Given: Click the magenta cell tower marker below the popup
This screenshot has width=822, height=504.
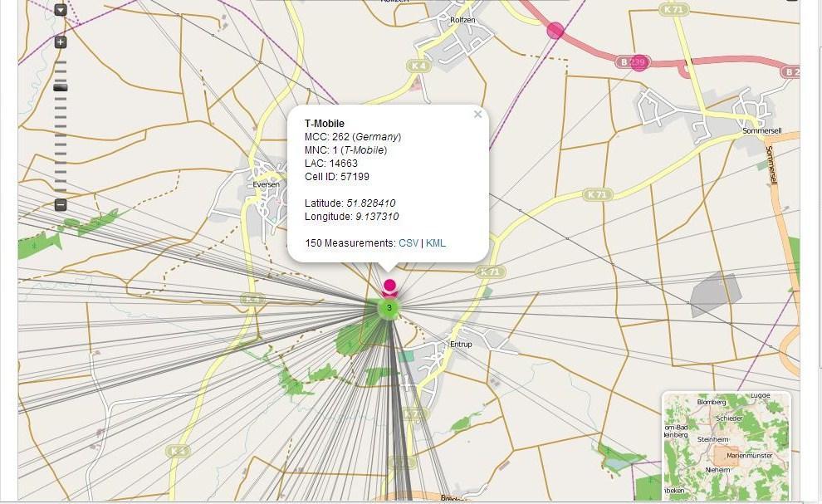Looking at the screenshot, I should point(389,287).
